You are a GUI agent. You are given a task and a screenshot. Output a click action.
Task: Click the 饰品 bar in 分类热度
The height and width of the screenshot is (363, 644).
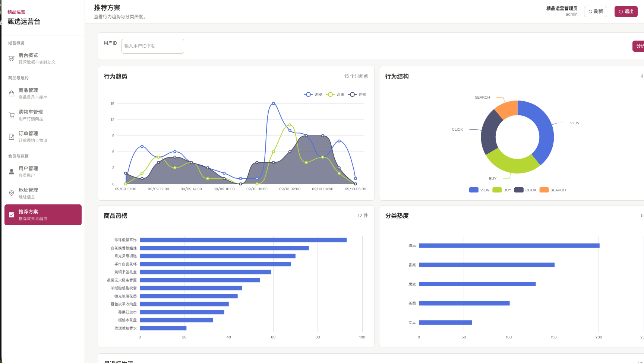[509, 246]
